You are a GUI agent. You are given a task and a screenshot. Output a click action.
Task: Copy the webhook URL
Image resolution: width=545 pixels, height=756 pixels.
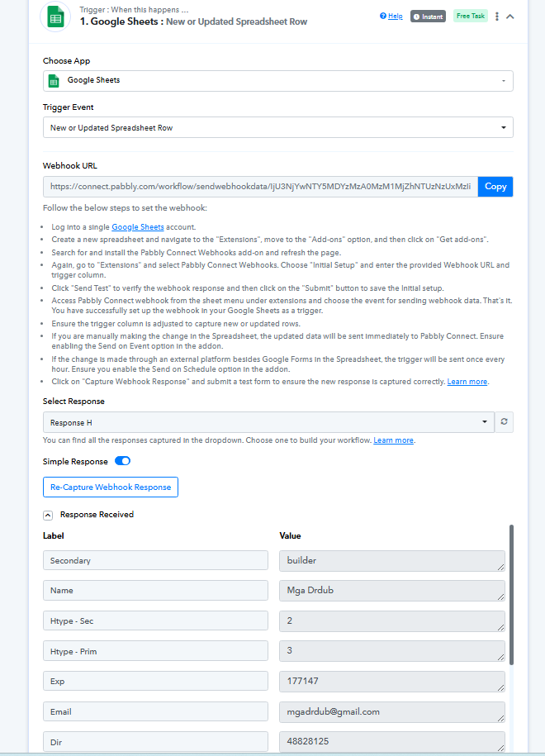click(495, 187)
